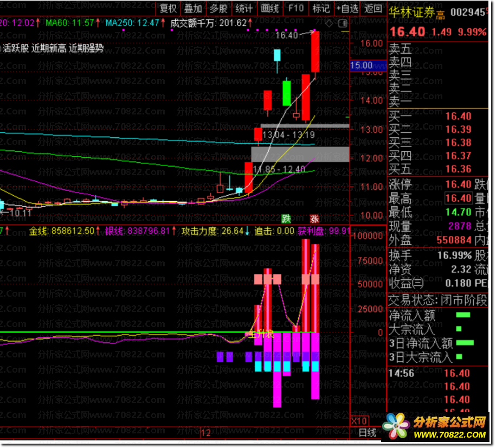Viewport: 496px width, 448px height.
Task: Click the 3日净流入额 green bar
Action: click(x=465, y=343)
